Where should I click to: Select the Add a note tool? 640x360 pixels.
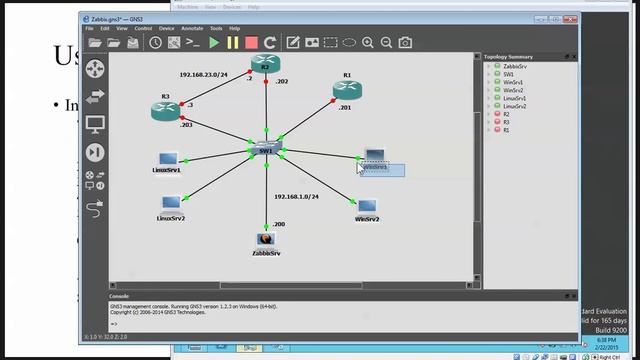pos(293,42)
